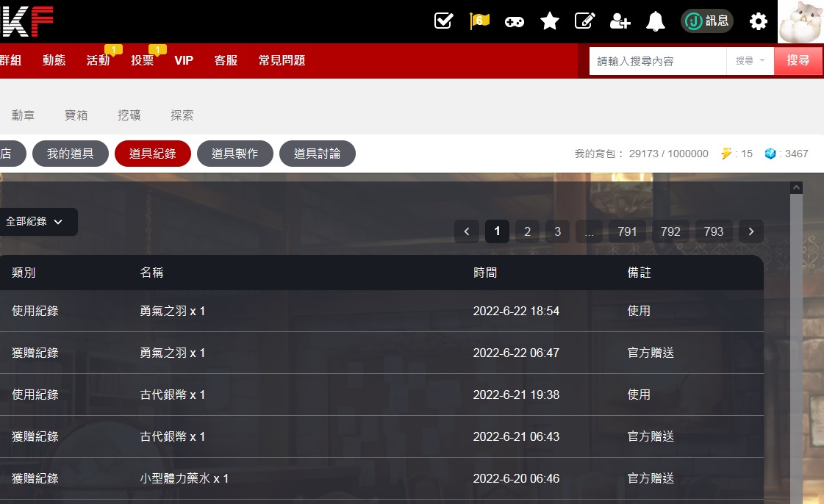The width and height of the screenshot is (824, 504).
Task: Select the 道具製作 tab
Action: pyautogui.click(x=235, y=154)
